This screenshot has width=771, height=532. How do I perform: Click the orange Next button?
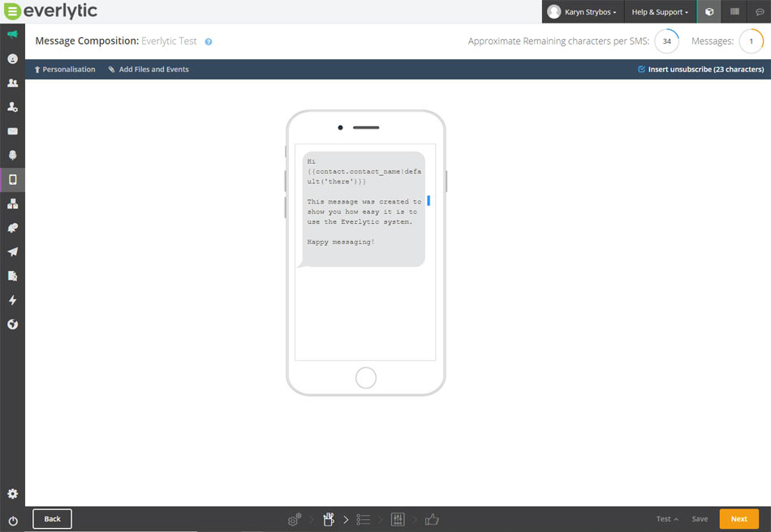(x=739, y=519)
